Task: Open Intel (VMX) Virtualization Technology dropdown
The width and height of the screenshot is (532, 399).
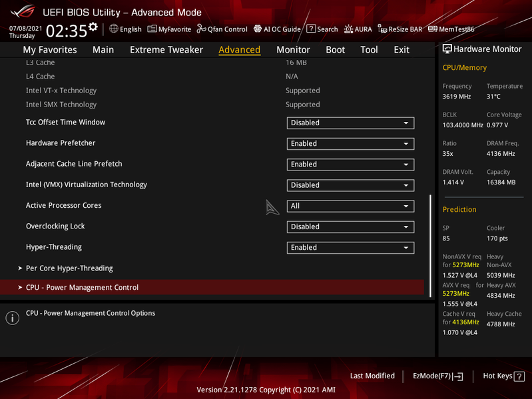Action: coord(350,185)
